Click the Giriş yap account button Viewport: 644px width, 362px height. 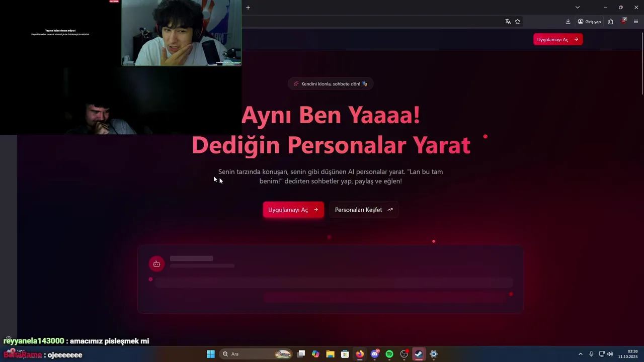point(589,22)
